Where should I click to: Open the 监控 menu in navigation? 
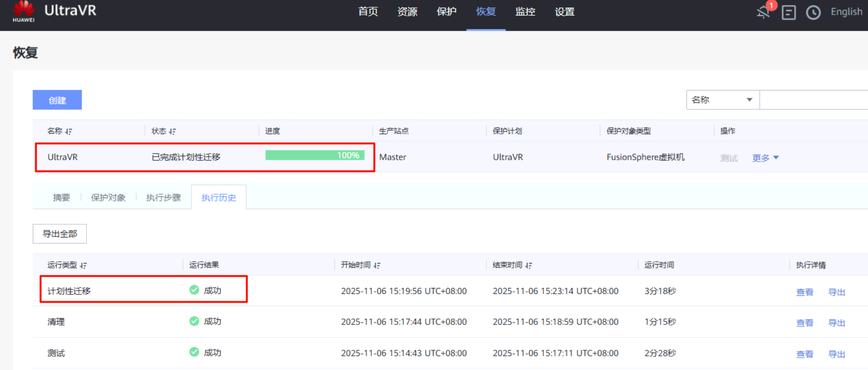click(x=525, y=12)
